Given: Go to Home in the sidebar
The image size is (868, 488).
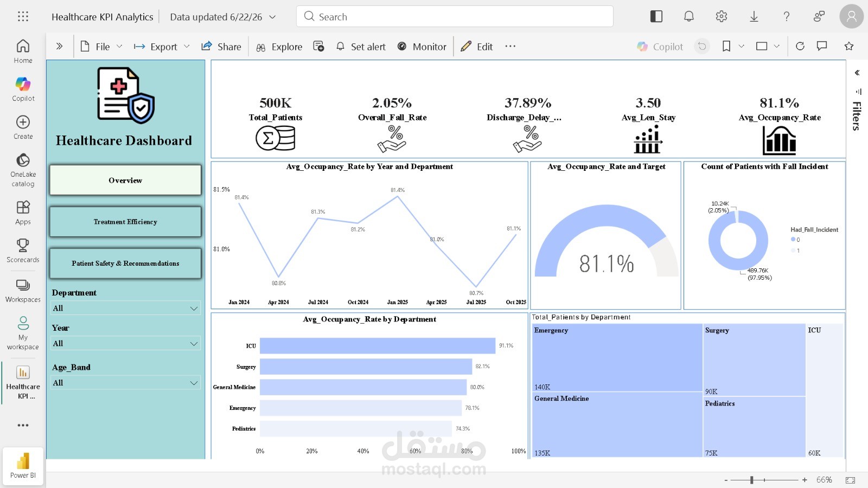Looking at the screenshot, I should [x=23, y=52].
